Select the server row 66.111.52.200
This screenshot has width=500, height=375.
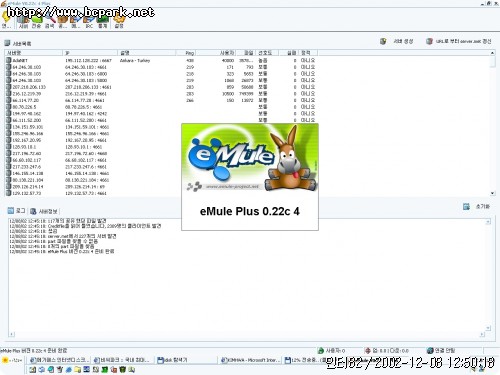click(161, 120)
